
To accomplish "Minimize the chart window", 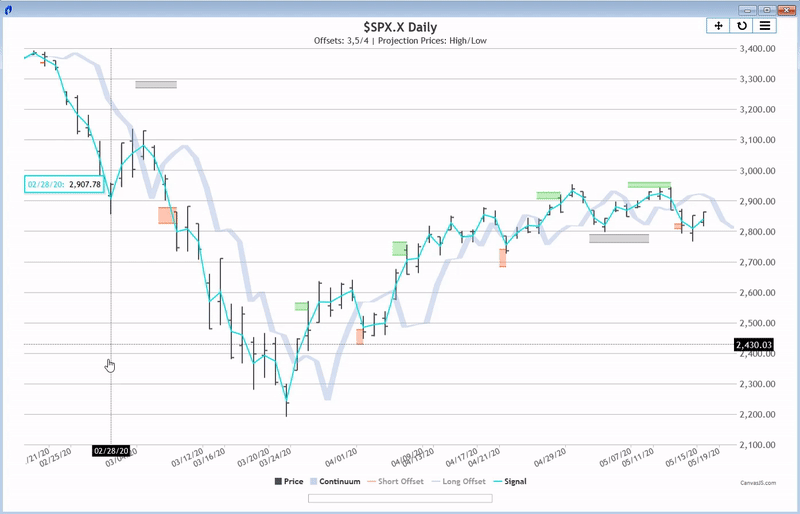I will point(748,10).
